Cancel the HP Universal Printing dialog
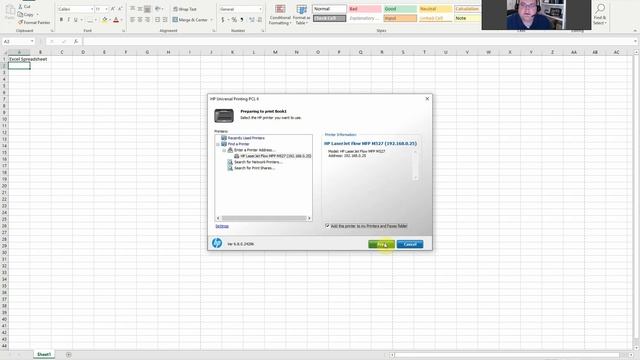The width and height of the screenshot is (640, 360). pyautogui.click(x=410, y=244)
